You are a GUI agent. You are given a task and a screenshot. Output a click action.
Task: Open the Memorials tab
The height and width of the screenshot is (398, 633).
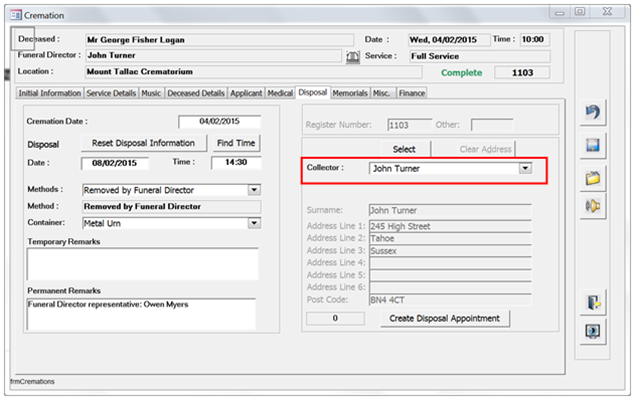[x=350, y=93]
